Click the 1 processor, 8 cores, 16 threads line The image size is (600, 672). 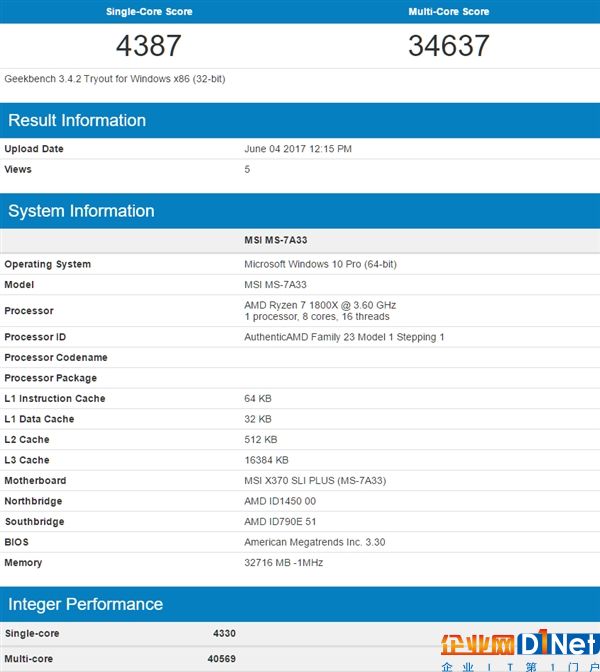click(x=317, y=317)
